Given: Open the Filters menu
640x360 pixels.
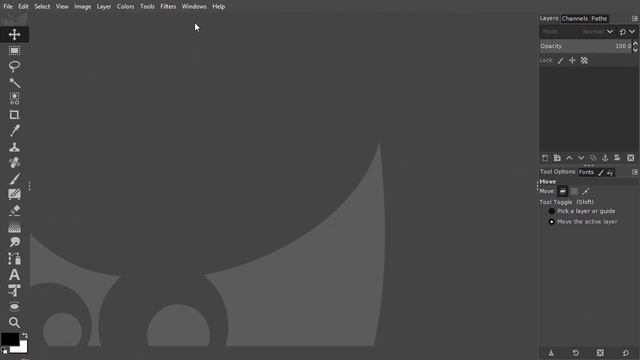Looking at the screenshot, I should (168, 7).
